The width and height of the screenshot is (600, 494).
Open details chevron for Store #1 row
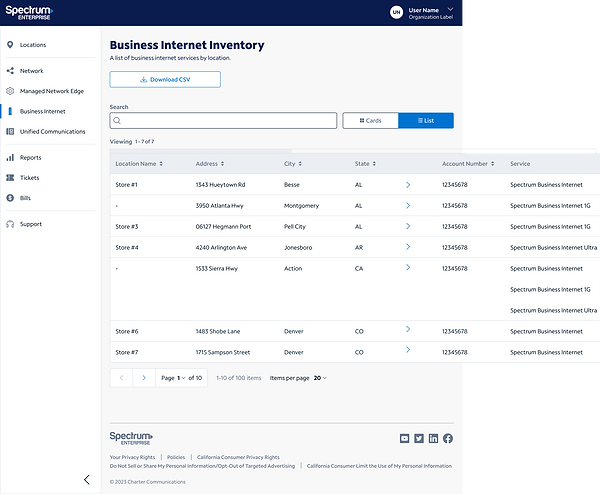(x=408, y=185)
